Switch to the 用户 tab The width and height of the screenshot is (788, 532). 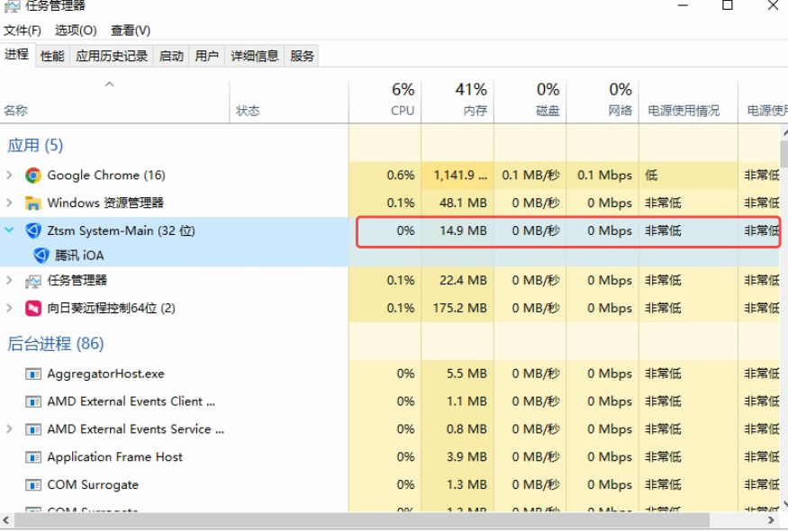tap(207, 56)
